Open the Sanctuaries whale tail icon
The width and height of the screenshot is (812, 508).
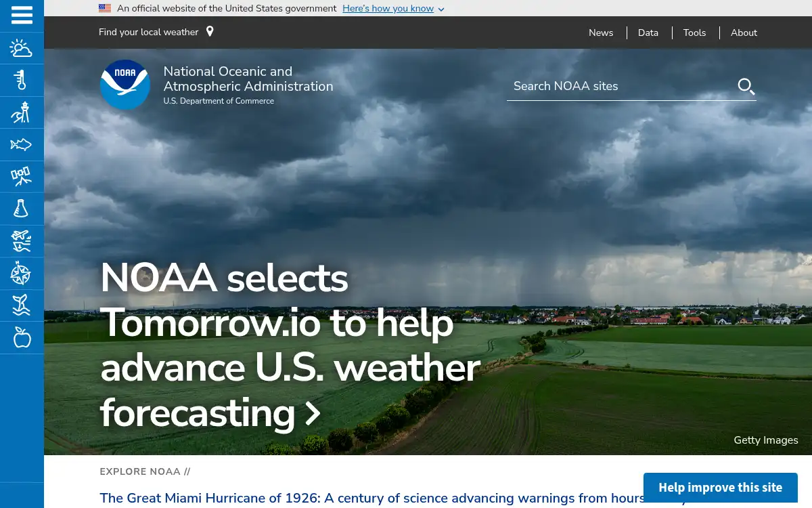[x=22, y=305]
